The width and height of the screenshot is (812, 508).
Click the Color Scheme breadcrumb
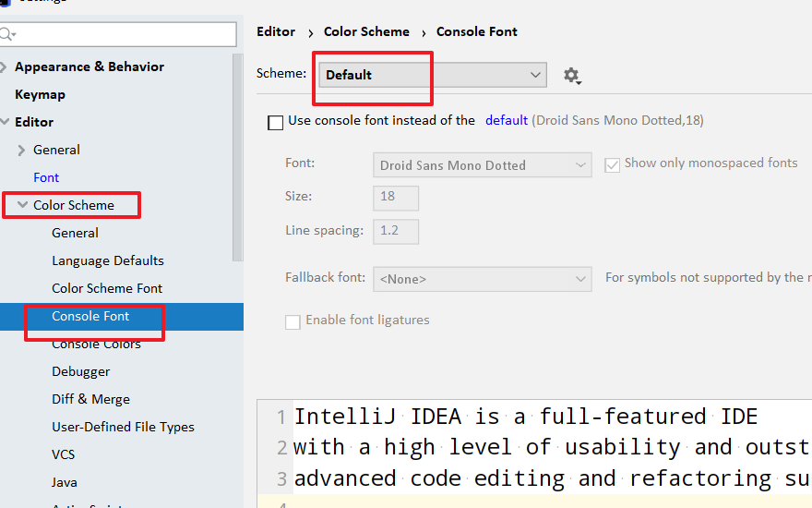(366, 31)
